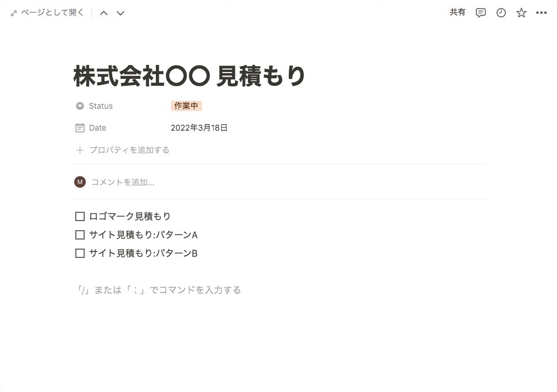Add page to favorites with star icon

point(521,13)
